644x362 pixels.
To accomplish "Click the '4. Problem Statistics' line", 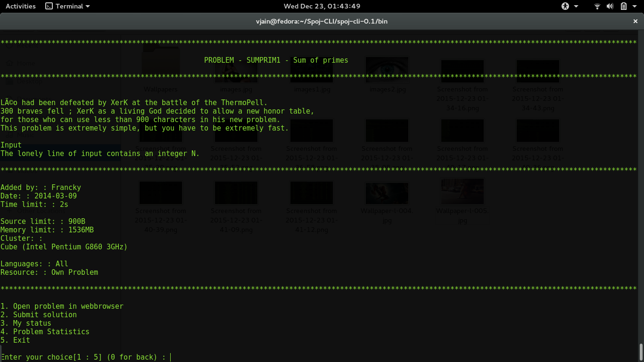I will (x=45, y=332).
